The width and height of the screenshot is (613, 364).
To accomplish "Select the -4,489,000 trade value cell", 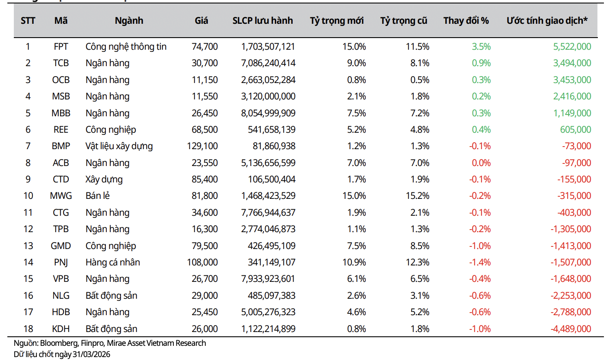I will click(x=571, y=329).
